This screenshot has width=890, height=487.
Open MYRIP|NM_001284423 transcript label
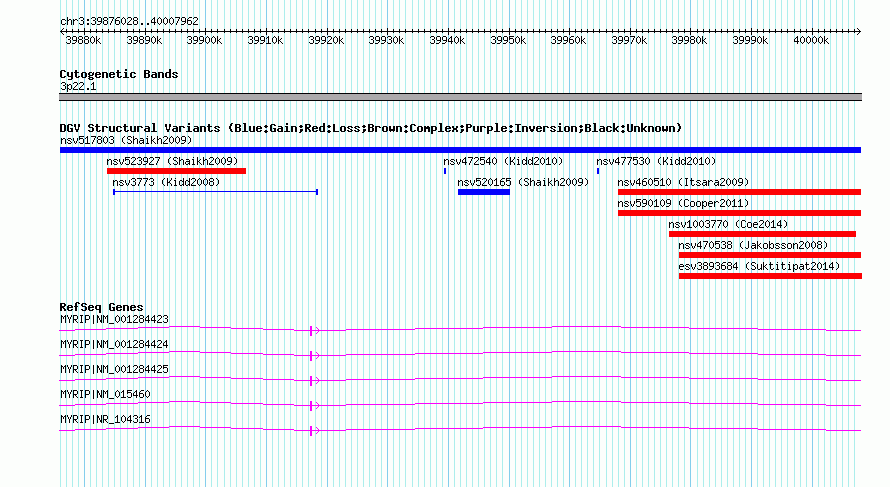tap(114, 319)
